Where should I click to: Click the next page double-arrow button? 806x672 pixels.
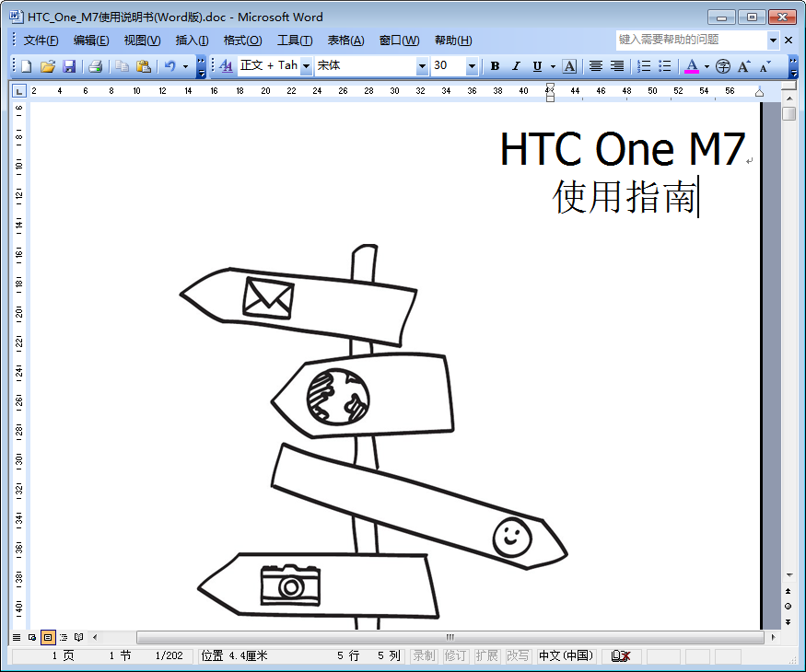coord(788,621)
